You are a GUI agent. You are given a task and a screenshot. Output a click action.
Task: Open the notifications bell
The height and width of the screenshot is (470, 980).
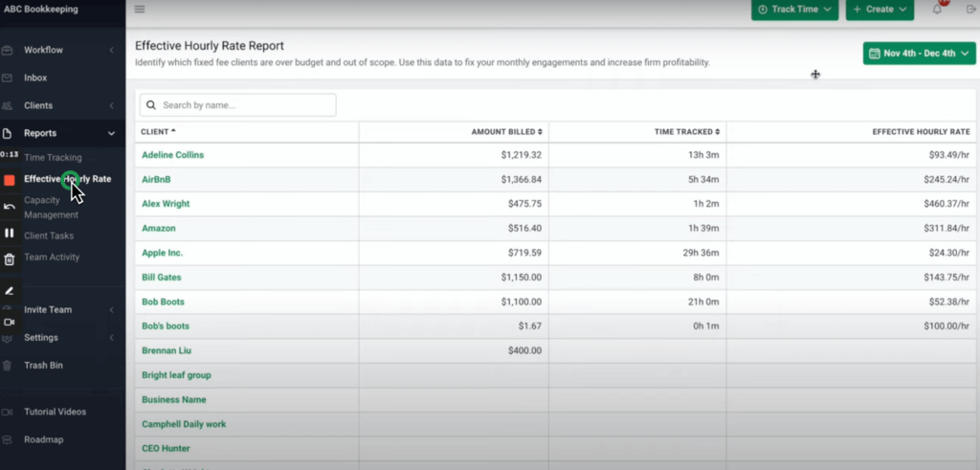(x=937, y=9)
